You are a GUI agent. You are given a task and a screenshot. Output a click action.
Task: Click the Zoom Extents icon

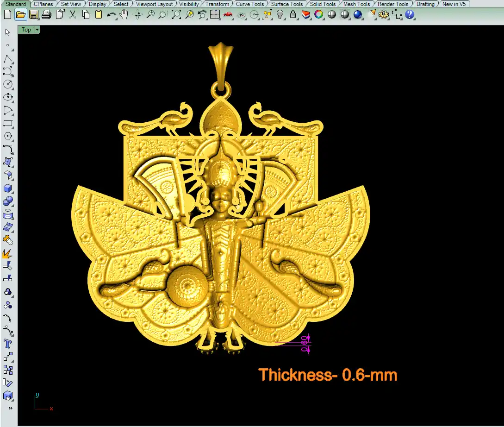[x=176, y=14]
